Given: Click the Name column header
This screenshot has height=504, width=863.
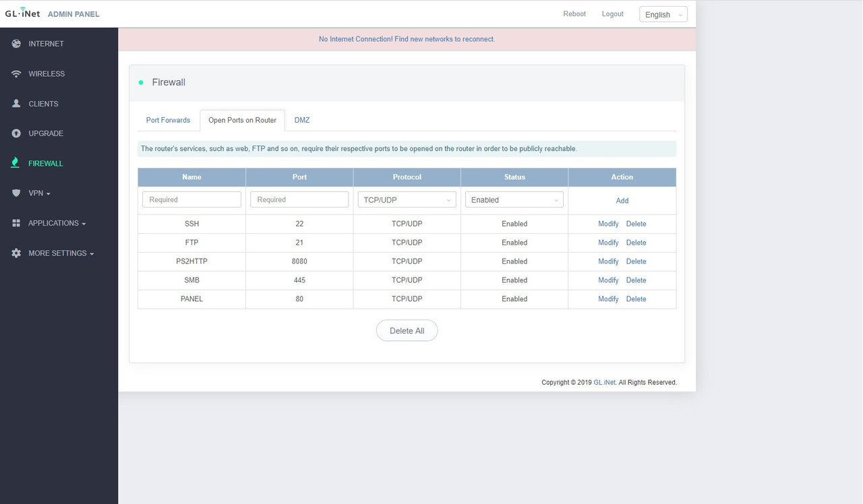Looking at the screenshot, I should point(191,177).
